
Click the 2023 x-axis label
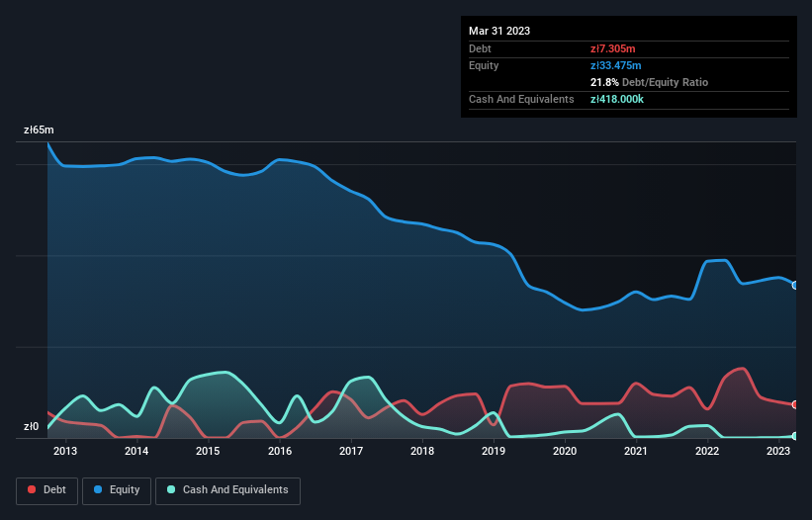[778, 451]
